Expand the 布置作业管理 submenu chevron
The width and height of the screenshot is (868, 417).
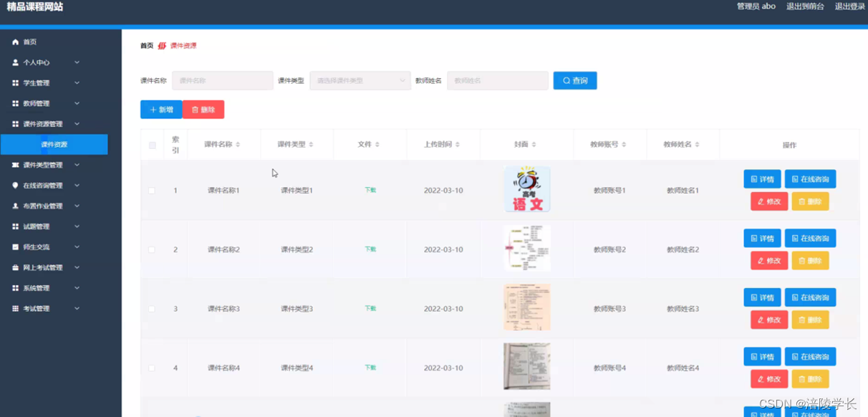[x=77, y=206]
